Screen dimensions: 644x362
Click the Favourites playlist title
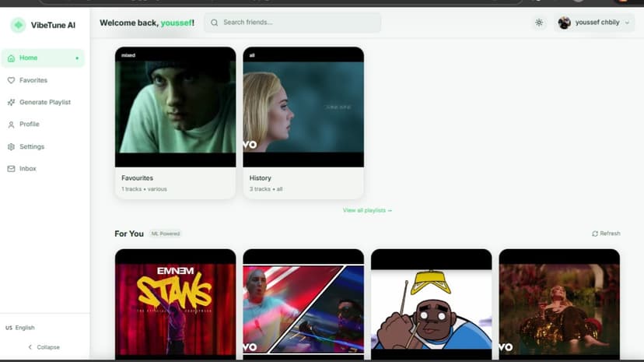click(137, 178)
